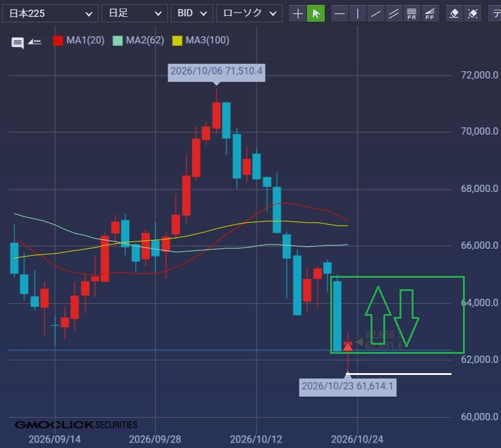Click the red MA1(20) color swatch
The image size is (501, 448).
pos(58,40)
